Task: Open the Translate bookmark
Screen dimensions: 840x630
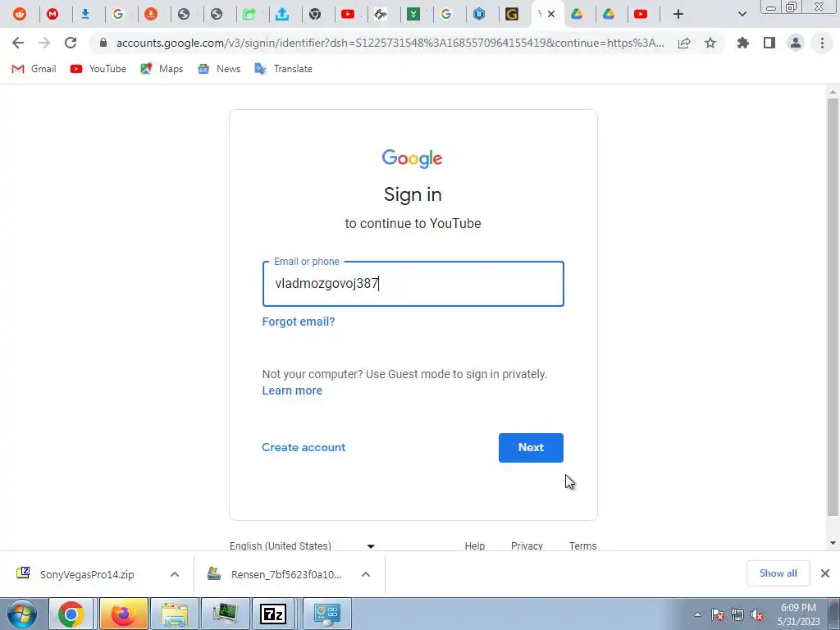Action: click(x=283, y=69)
